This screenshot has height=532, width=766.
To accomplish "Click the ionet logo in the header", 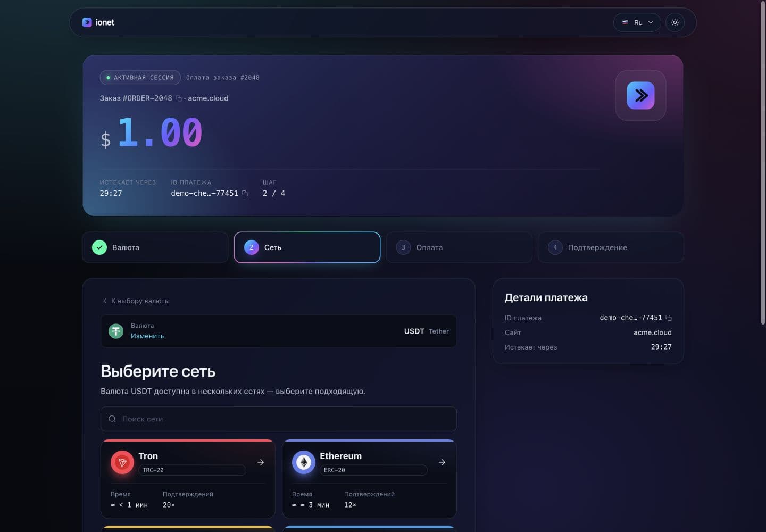I will 98,22.
